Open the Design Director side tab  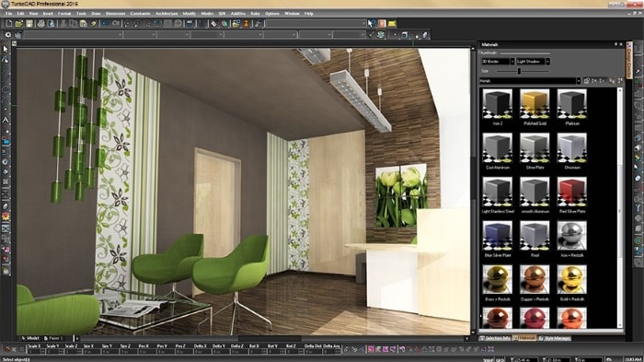click(x=628, y=60)
